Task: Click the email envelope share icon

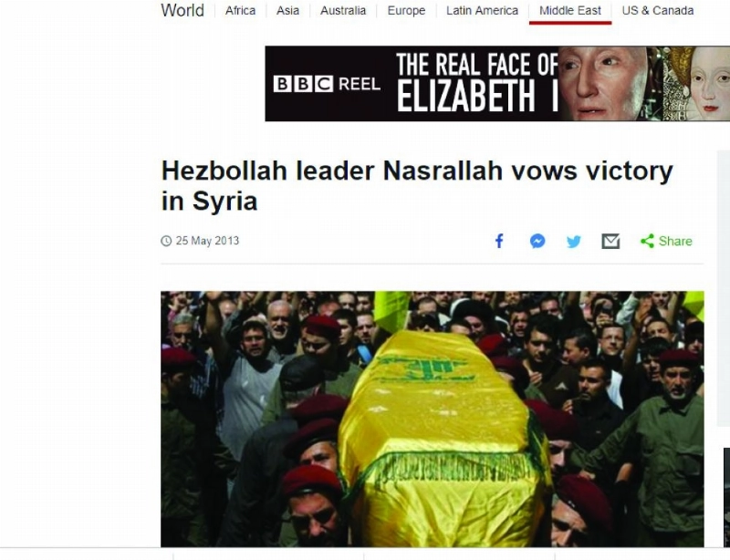Action: click(610, 241)
